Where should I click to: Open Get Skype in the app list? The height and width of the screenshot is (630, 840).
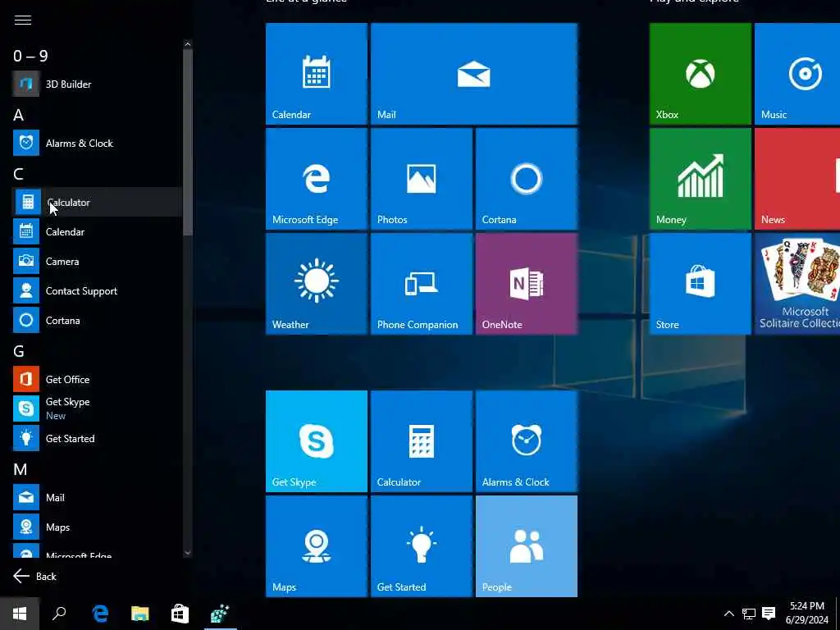(x=97, y=409)
